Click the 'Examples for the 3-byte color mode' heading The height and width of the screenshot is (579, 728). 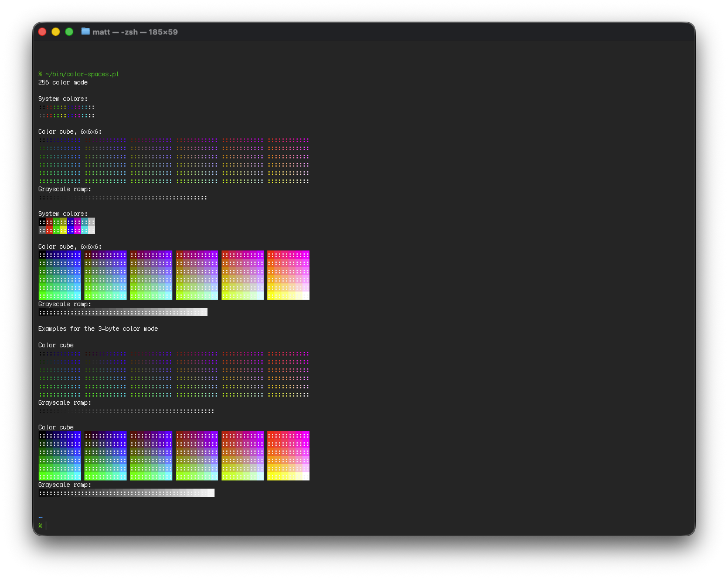pyautogui.click(x=97, y=329)
